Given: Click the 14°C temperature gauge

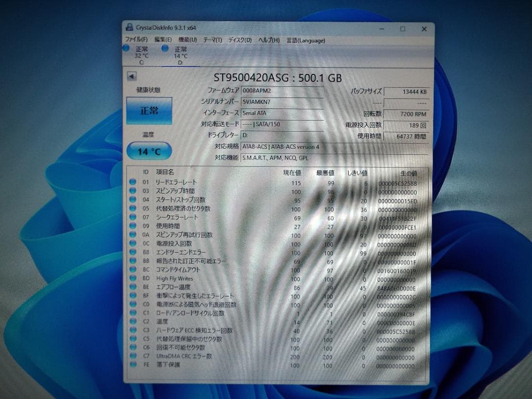Looking at the screenshot, I should pos(149,151).
